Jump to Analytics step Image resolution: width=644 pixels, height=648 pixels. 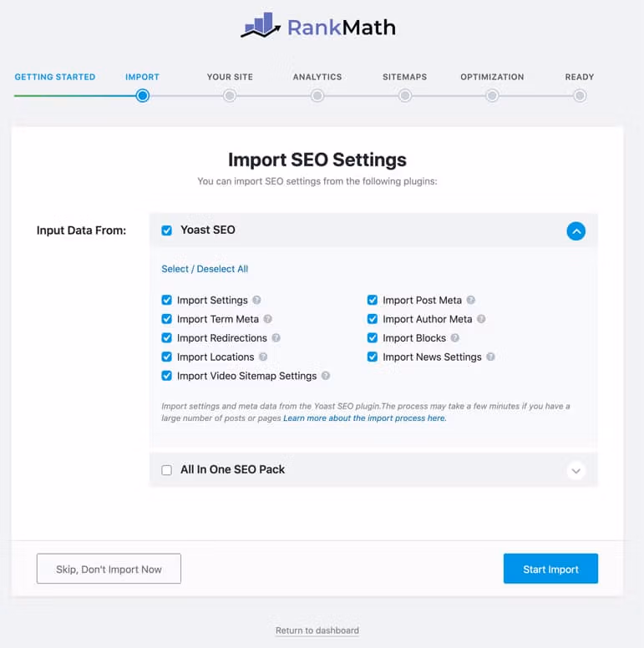(x=317, y=77)
